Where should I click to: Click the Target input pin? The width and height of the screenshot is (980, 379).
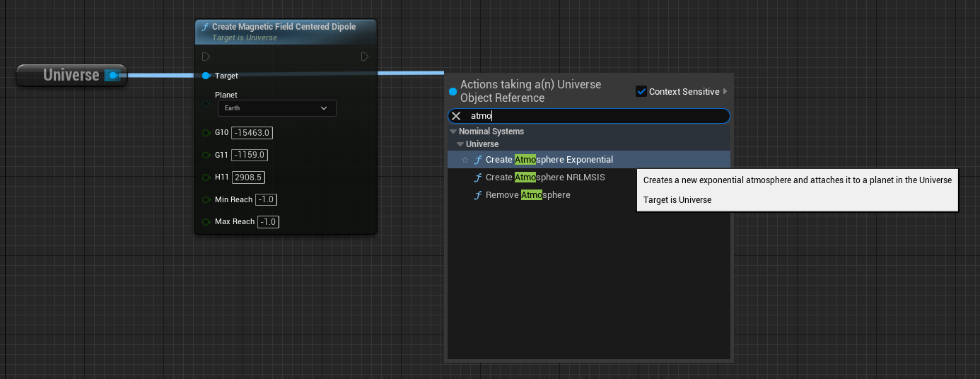206,76
